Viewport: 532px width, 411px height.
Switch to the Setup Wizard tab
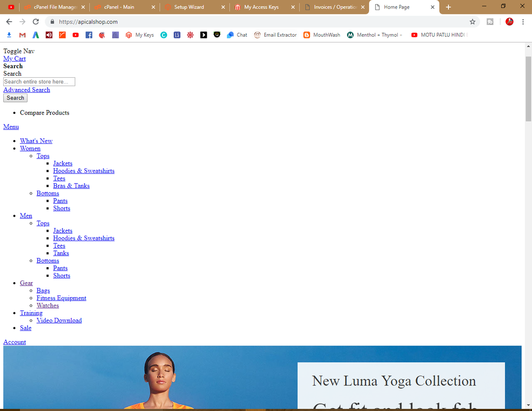(x=189, y=7)
